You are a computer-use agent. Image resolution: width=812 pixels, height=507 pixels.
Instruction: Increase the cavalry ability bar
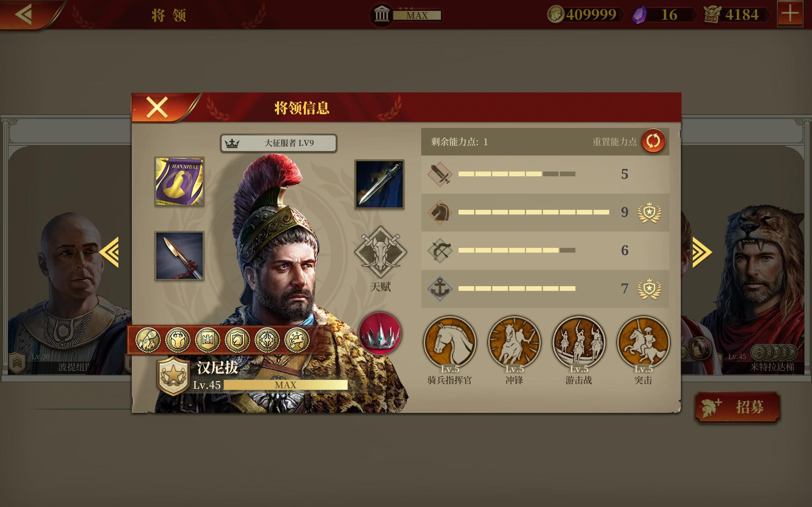tap(533, 212)
